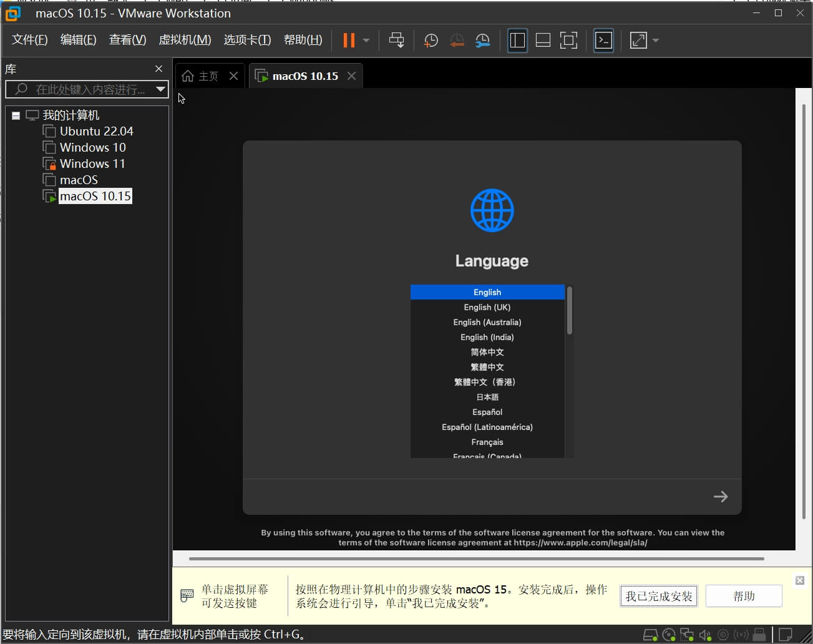Select 简体中文 language
Viewport: 813px width, 644px height.
487,352
